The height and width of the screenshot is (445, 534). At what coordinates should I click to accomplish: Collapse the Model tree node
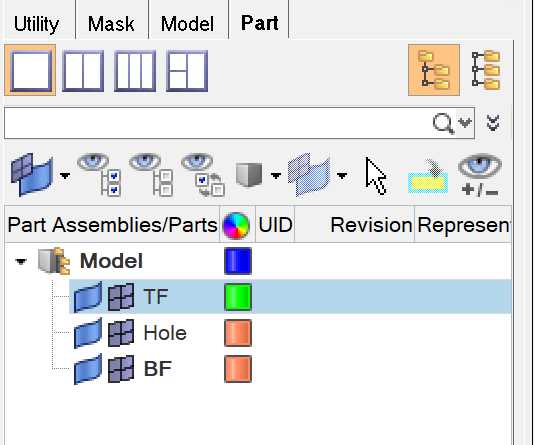coord(21,261)
